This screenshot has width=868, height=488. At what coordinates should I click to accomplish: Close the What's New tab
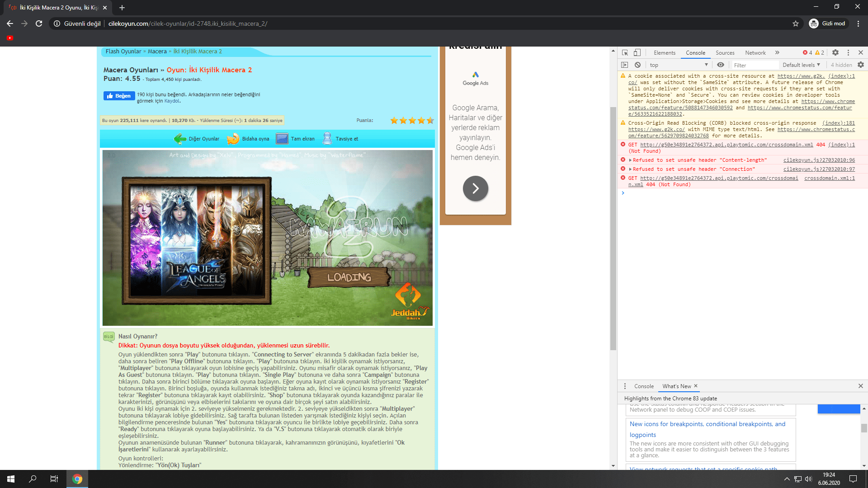coord(696,386)
